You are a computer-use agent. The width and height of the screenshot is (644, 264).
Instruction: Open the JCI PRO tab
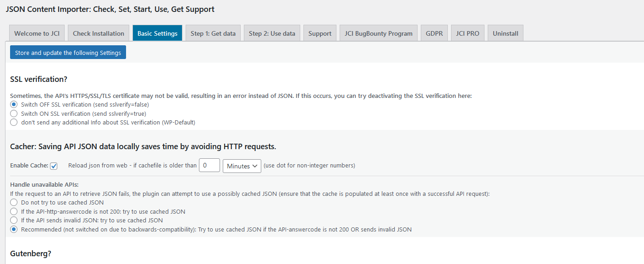468,33
